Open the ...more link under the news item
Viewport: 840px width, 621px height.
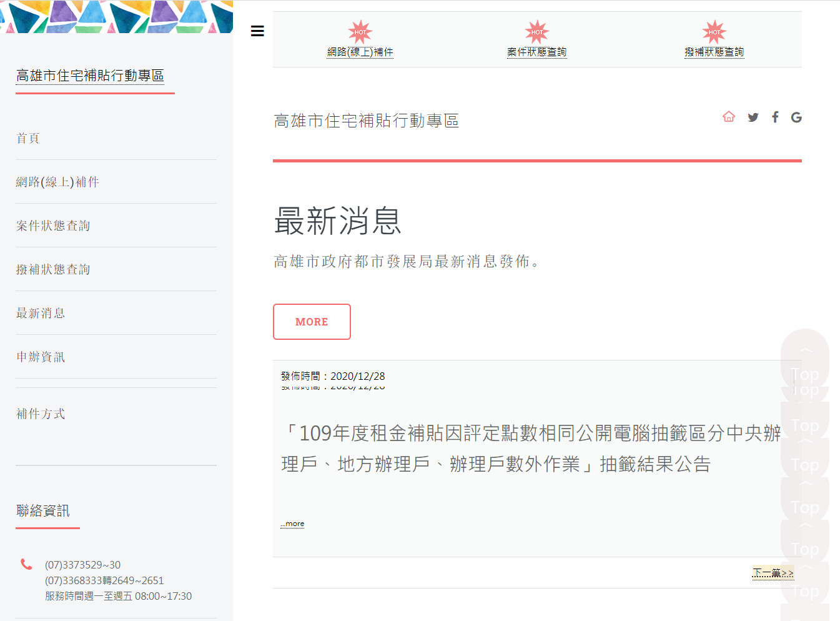(x=292, y=524)
